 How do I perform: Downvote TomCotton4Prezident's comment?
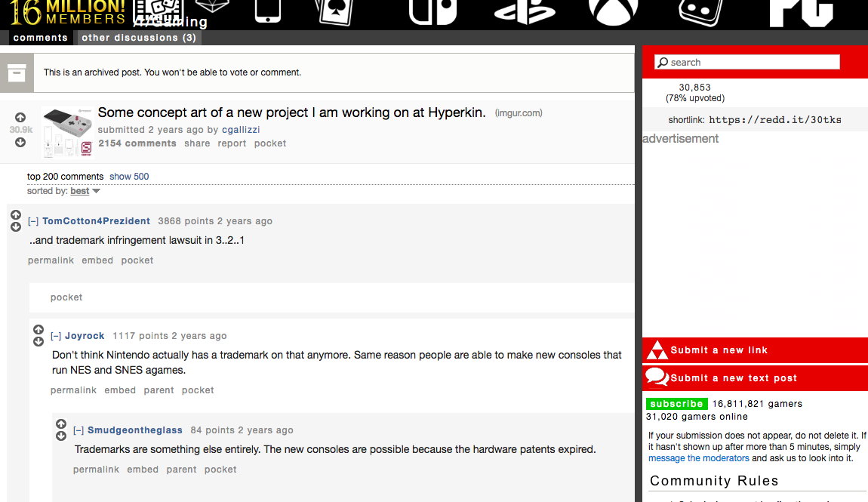(16, 227)
